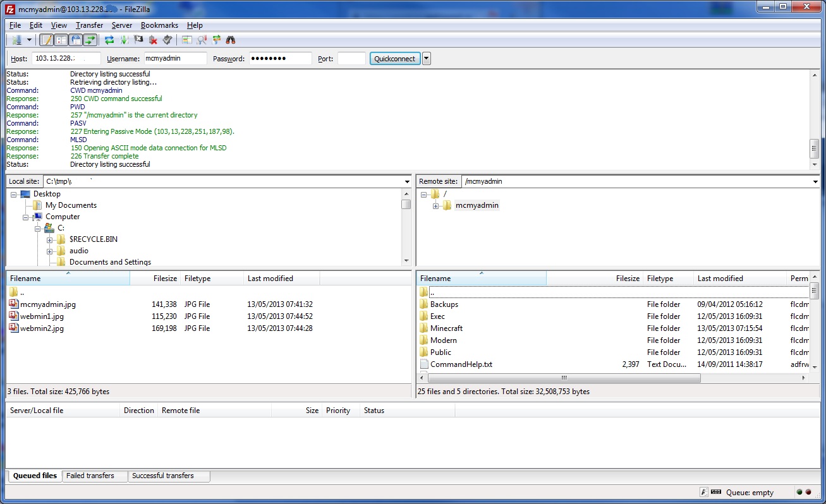The image size is (826, 504).
Task: Select webmin2.jpg in local file list
Action: click(42, 328)
